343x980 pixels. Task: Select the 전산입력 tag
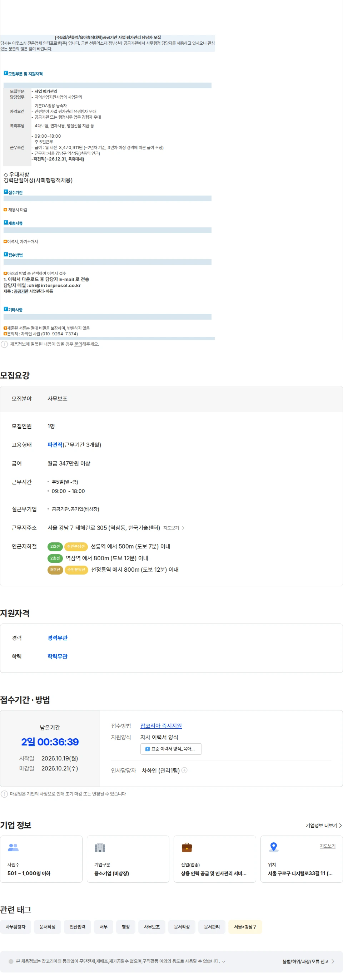click(x=78, y=927)
